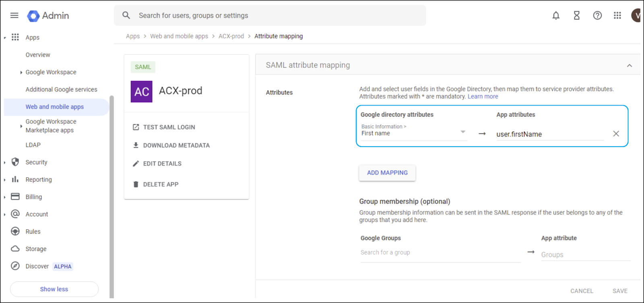
Task: Click the ADD MAPPING button
Action: pyautogui.click(x=387, y=172)
